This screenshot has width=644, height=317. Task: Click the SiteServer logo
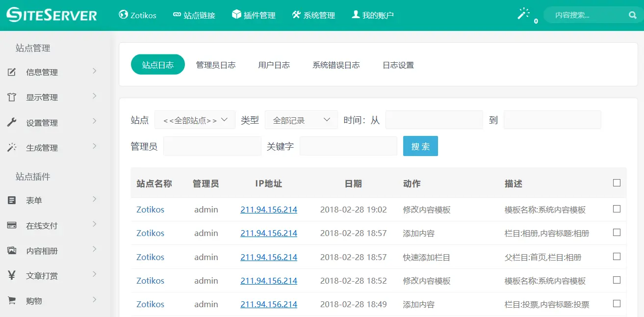click(x=52, y=15)
